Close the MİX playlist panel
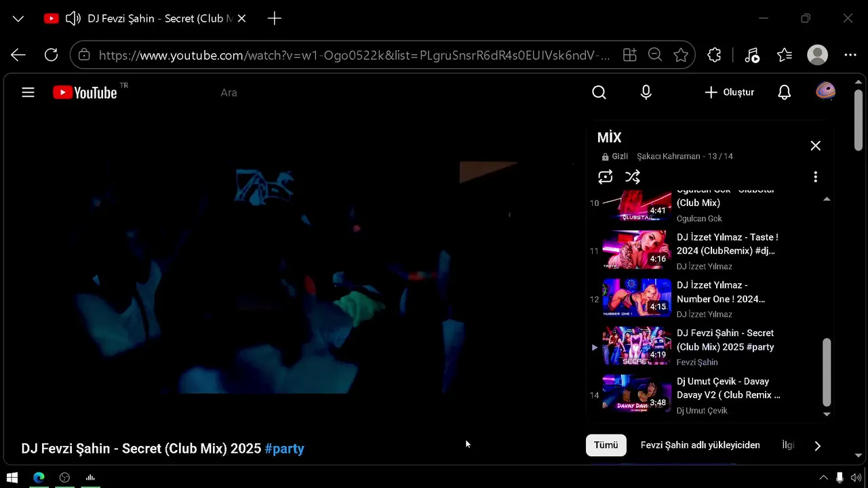 [x=815, y=146]
